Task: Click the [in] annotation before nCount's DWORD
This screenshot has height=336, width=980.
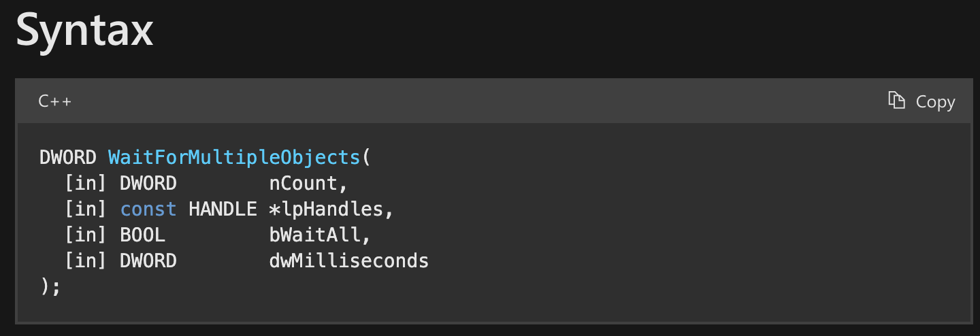Action: [86, 183]
